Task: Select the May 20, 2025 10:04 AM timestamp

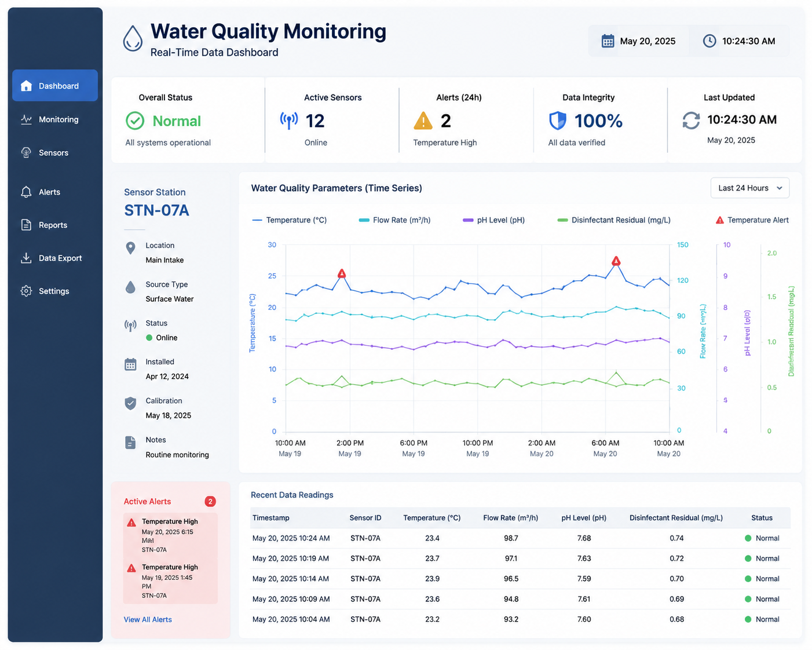Action: point(291,619)
